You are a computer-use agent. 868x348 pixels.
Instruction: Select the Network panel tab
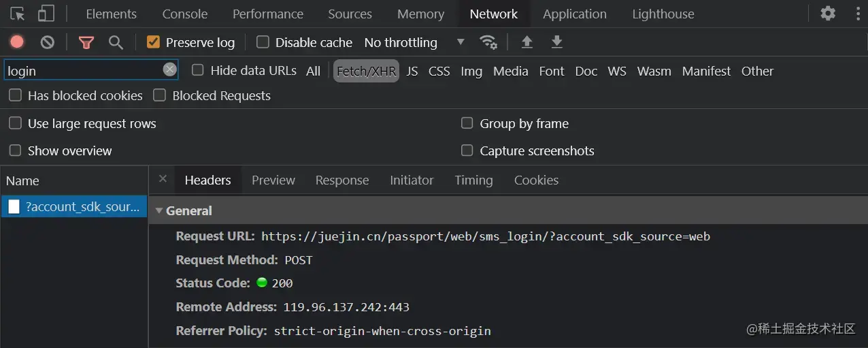[x=494, y=14]
